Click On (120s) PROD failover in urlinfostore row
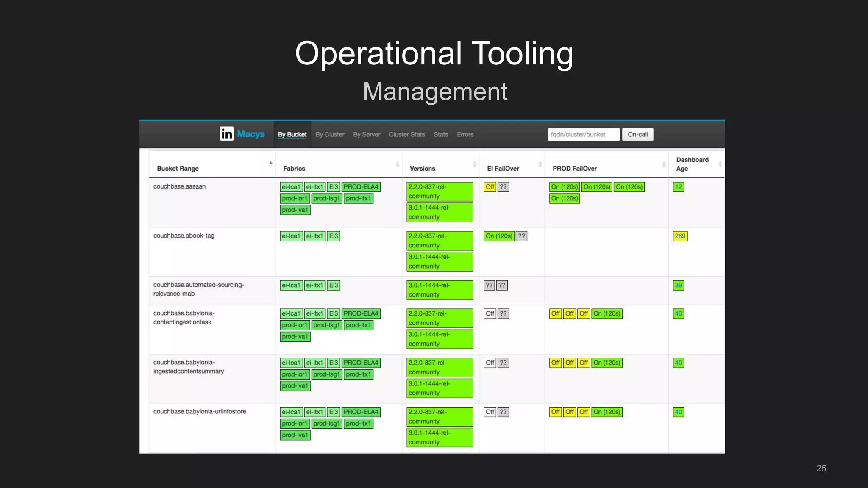Screen dimensions: 868x488 [x=607, y=412]
